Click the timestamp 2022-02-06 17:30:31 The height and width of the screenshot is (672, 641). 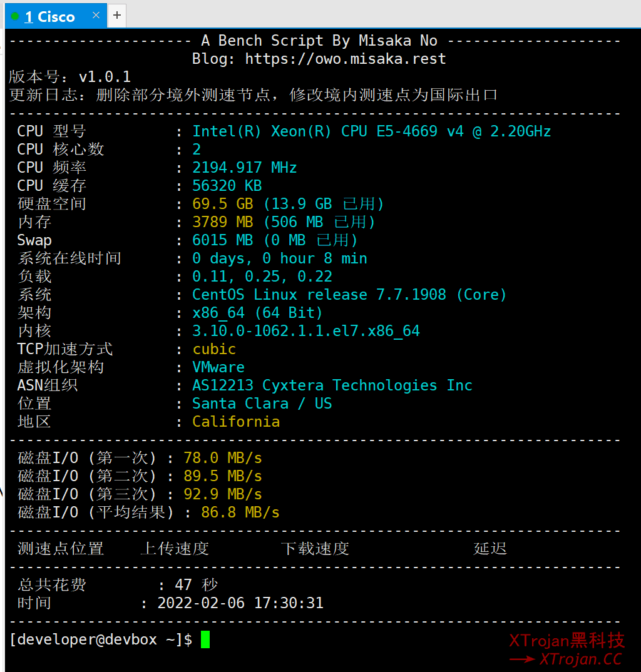(x=240, y=603)
